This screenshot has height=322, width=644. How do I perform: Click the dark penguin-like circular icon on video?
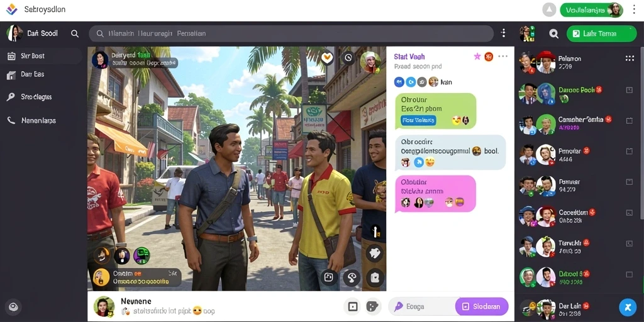pyautogui.click(x=121, y=256)
